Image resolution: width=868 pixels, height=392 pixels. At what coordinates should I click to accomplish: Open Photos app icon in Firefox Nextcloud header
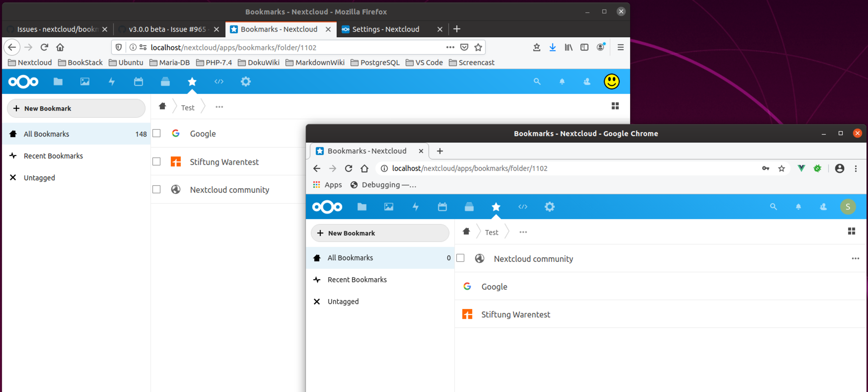[85, 81]
